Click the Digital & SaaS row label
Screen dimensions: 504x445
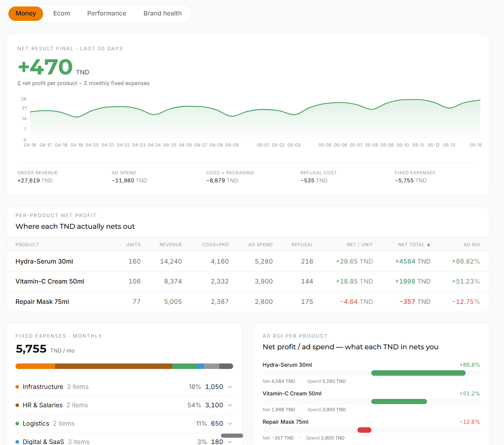43,441
